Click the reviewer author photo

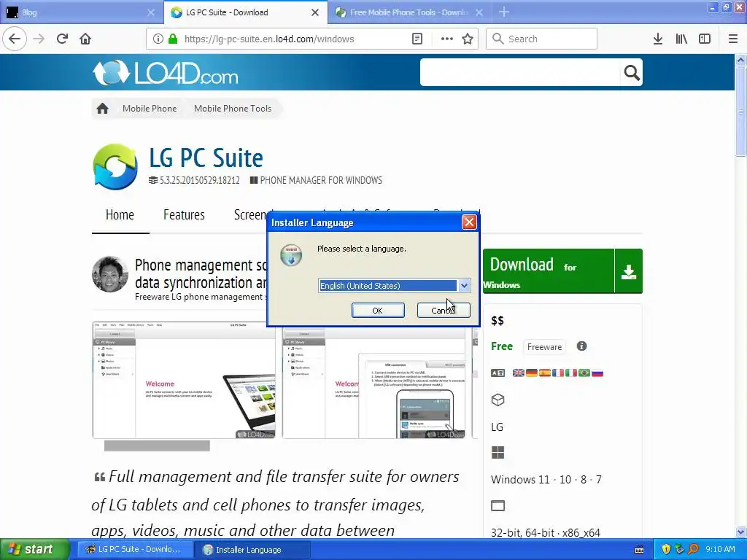[x=110, y=274]
